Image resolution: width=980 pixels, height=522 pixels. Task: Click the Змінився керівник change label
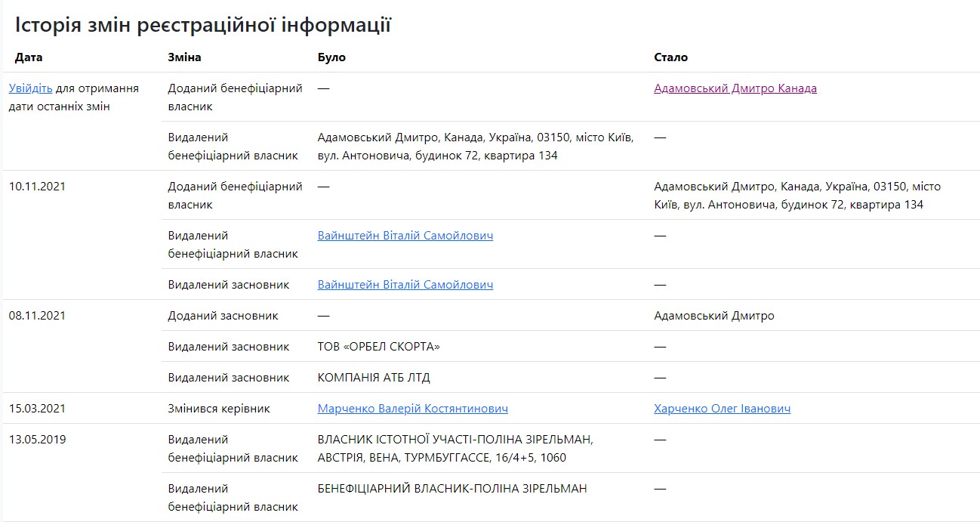pos(218,409)
